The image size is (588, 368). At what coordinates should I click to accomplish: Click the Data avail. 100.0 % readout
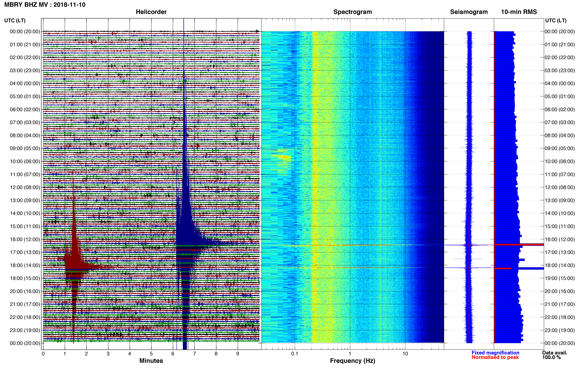coord(555,355)
